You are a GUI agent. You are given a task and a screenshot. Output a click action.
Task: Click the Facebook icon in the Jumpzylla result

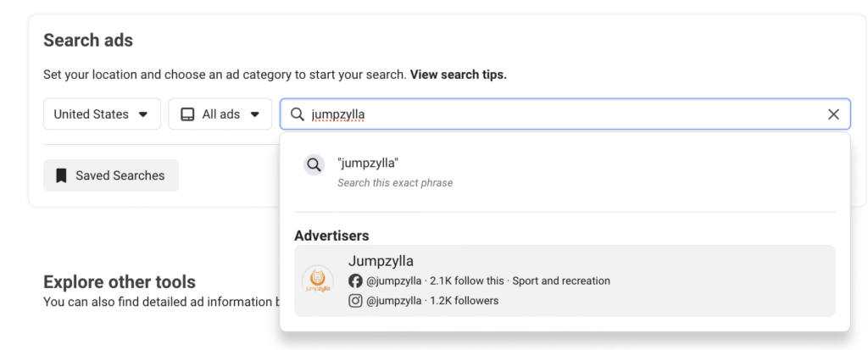pos(355,281)
